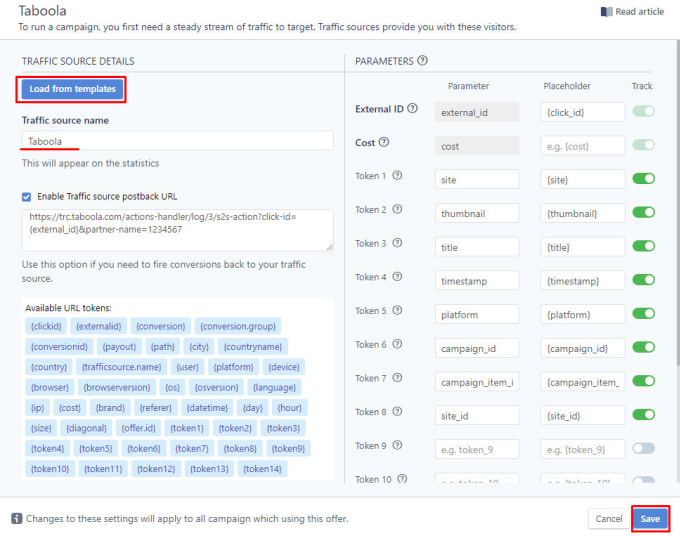The width and height of the screenshot is (680, 536).
Task: Insert the {osversion} URL token
Action: pyautogui.click(x=216, y=387)
